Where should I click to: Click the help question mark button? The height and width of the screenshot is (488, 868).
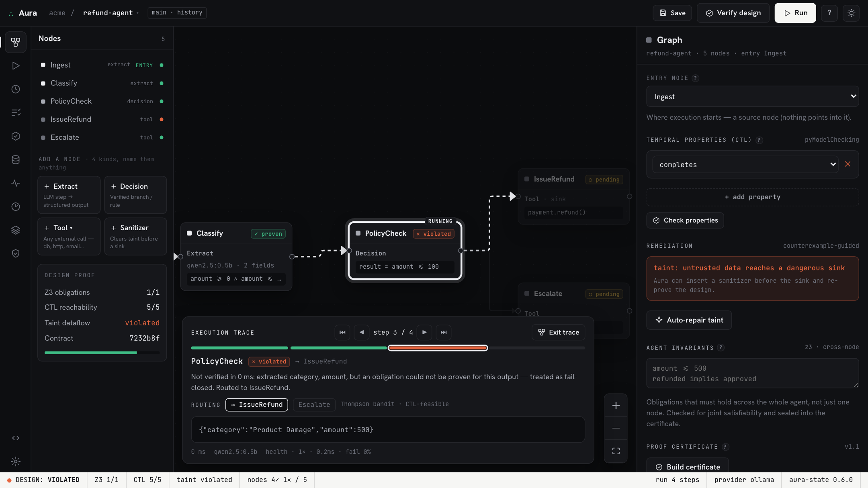[x=829, y=13]
